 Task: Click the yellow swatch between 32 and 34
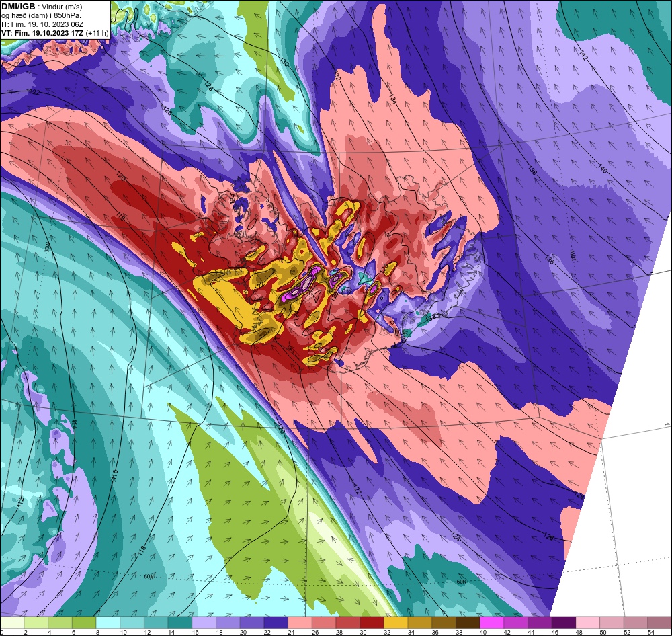coord(396,623)
